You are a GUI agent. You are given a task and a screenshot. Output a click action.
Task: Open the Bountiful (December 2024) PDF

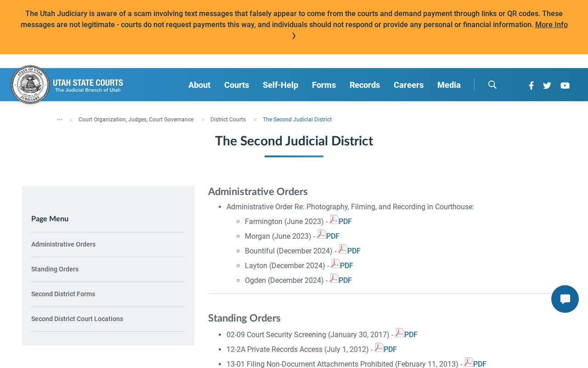point(350,250)
